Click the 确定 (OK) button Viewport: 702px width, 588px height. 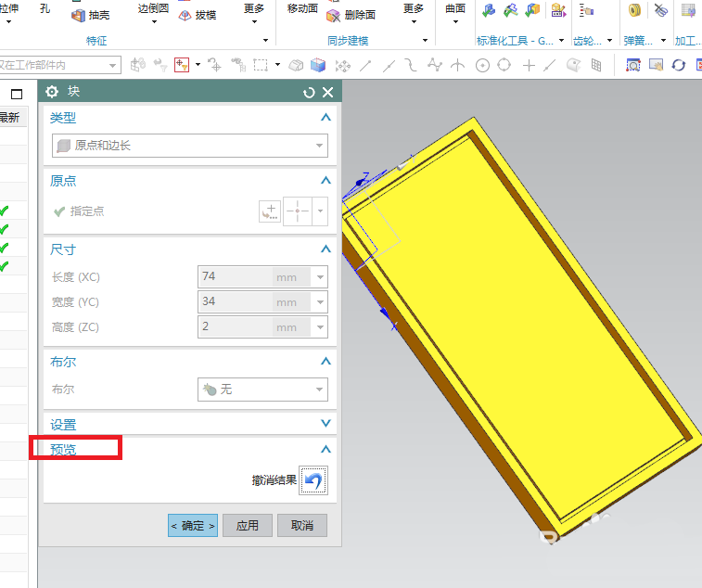coord(193,525)
